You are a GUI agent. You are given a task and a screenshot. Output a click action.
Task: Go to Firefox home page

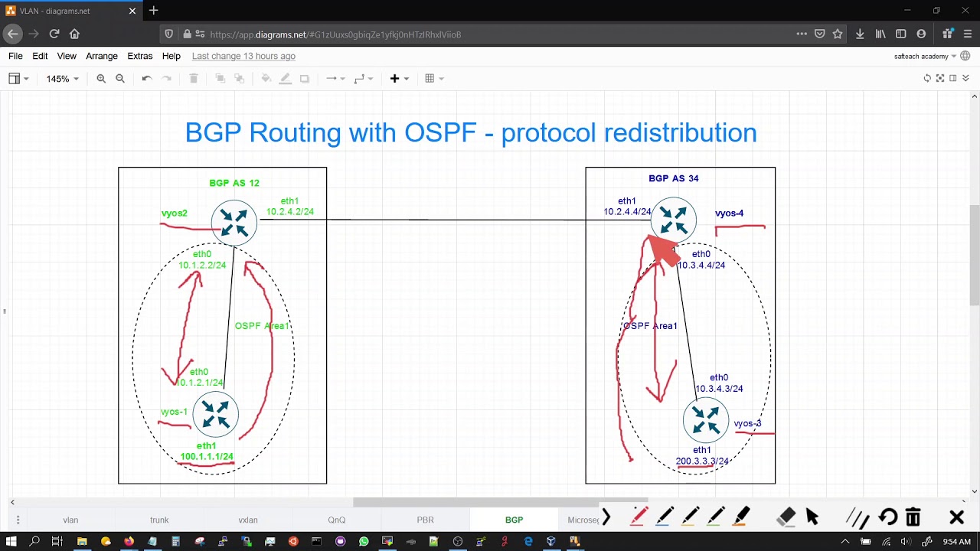pos(74,34)
